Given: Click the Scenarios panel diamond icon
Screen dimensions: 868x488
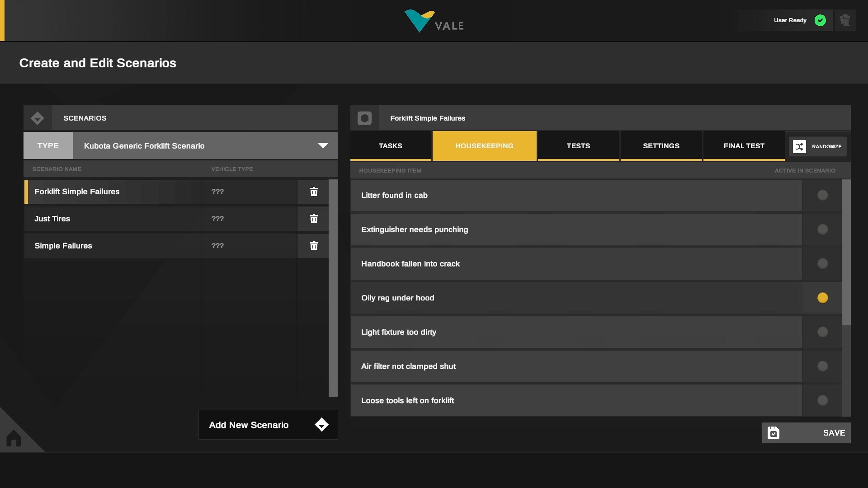Looking at the screenshot, I should (38, 118).
